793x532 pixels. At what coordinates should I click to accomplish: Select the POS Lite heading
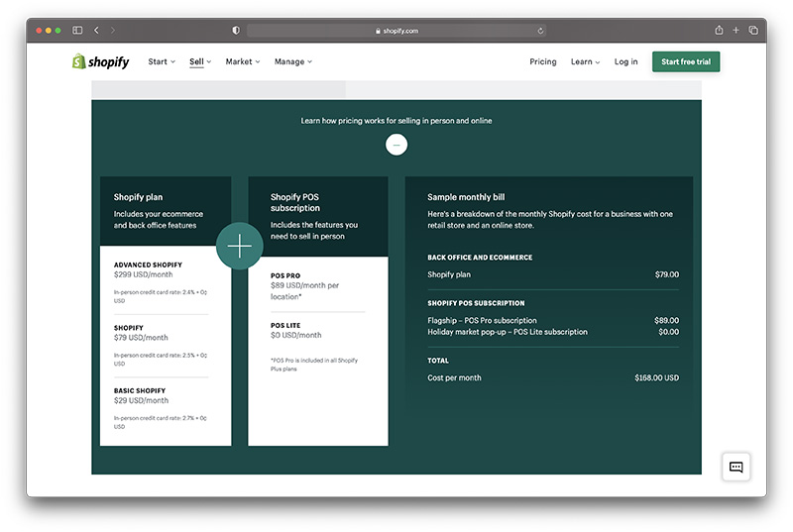tap(285, 325)
